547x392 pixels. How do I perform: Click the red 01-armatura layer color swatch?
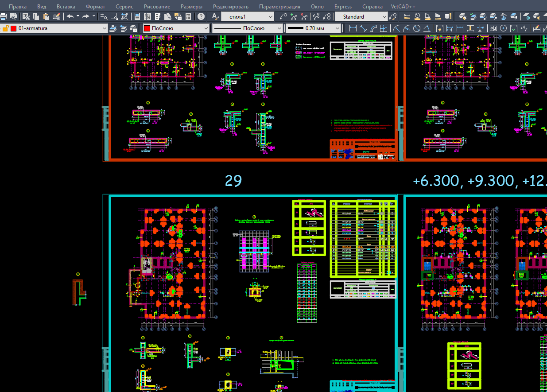(14, 28)
